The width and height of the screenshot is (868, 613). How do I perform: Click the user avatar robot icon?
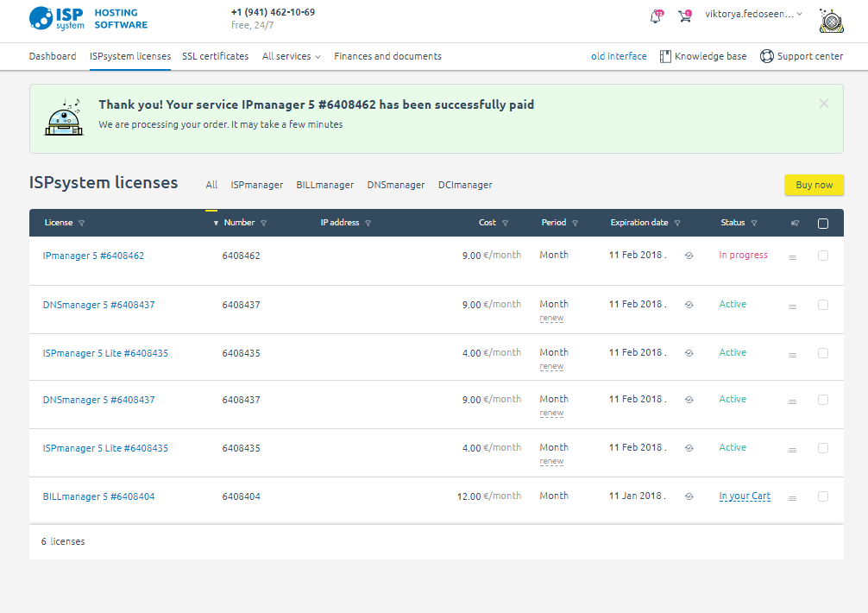[x=831, y=21]
